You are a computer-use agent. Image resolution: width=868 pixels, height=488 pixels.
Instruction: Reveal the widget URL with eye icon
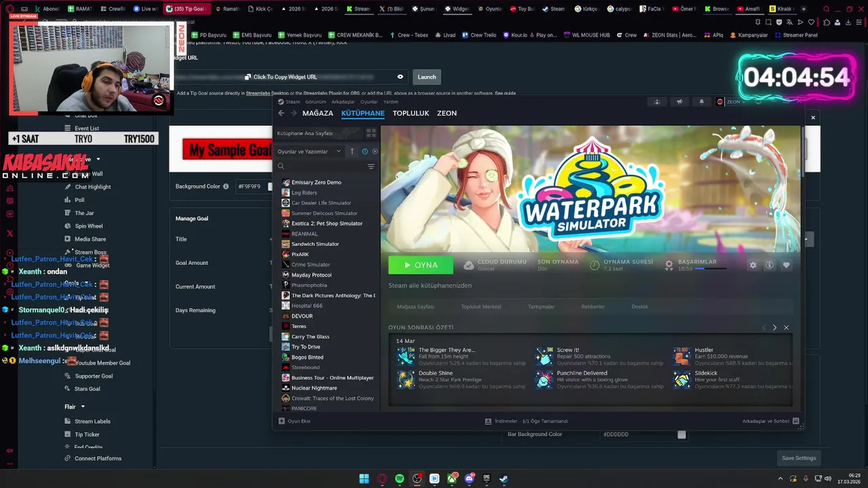click(x=400, y=77)
